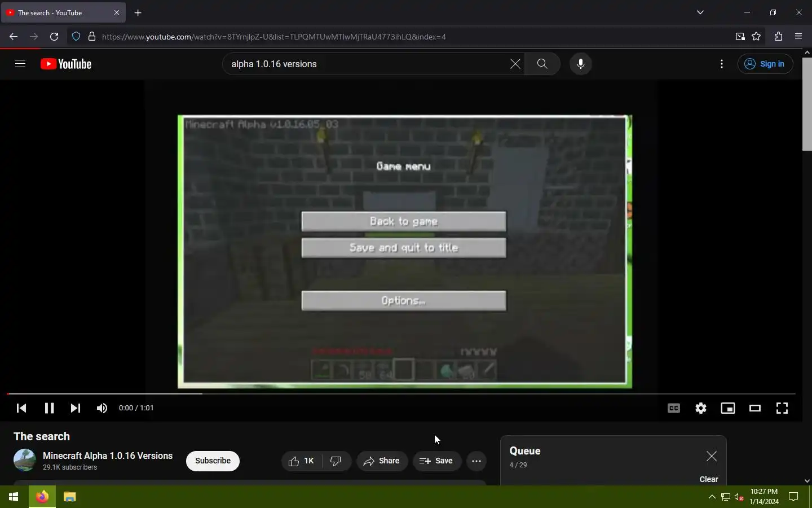Enable miniplayer mode
This screenshot has height=508, width=812.
click(x=728, y=408)
